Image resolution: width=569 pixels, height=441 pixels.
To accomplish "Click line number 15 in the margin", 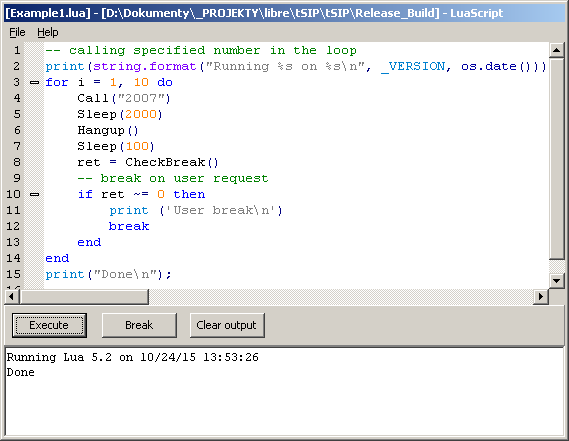I will click(13, 274).
